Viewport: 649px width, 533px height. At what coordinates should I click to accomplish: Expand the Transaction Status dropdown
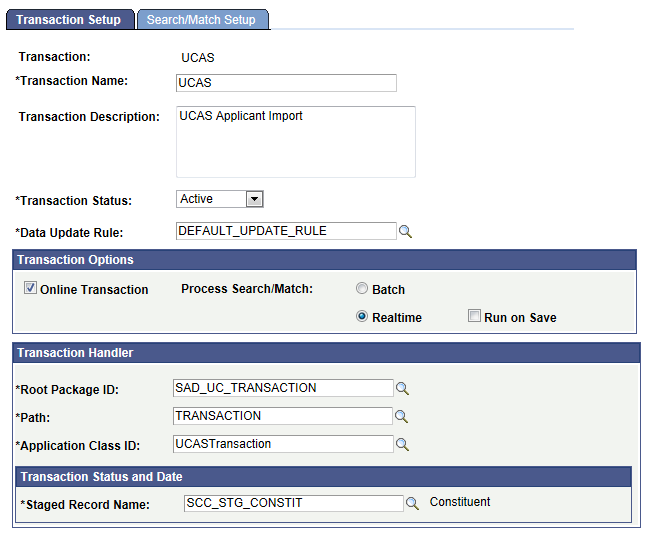pos(254,199)
